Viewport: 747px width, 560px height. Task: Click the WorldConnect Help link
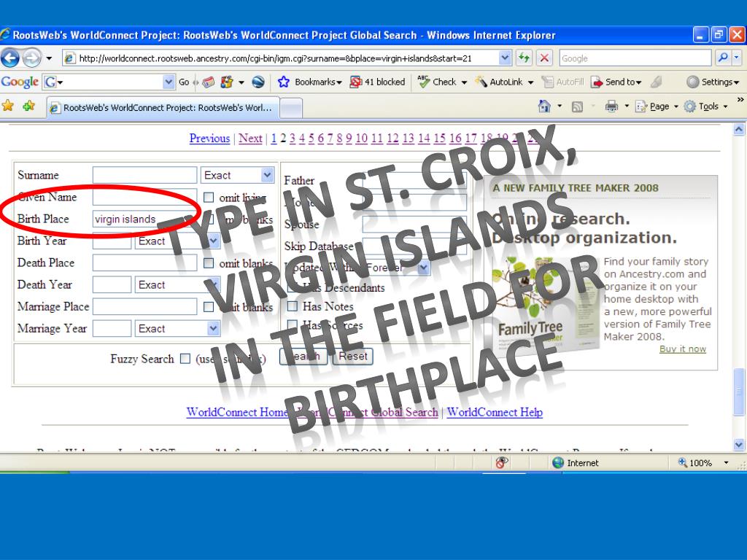pyautogui.click(x=495, y=412)
